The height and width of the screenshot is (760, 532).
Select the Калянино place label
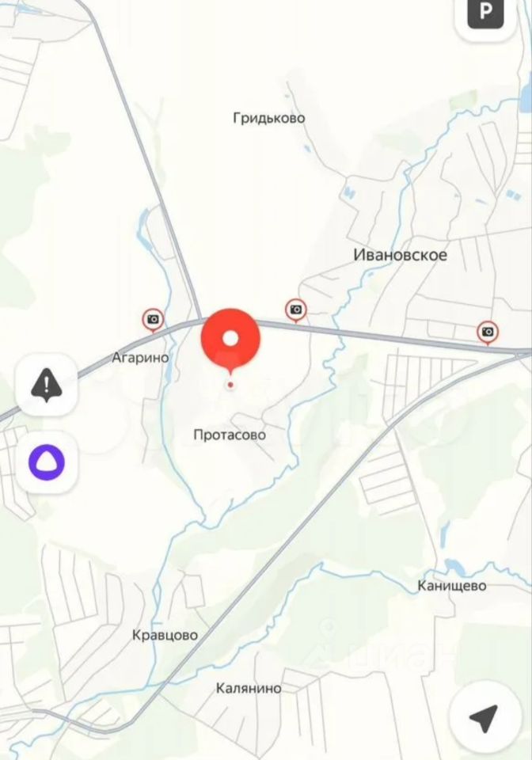coord(249,688)
